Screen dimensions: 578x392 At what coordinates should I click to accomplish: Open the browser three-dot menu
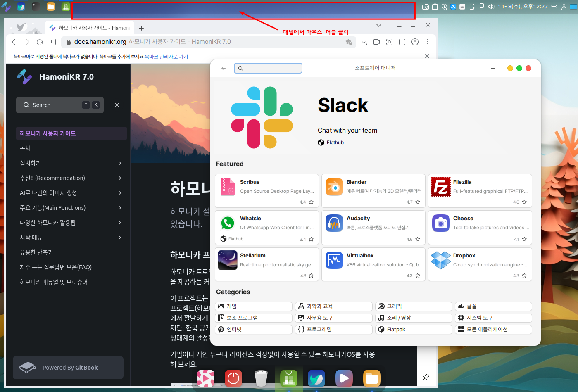pos(428,42)
